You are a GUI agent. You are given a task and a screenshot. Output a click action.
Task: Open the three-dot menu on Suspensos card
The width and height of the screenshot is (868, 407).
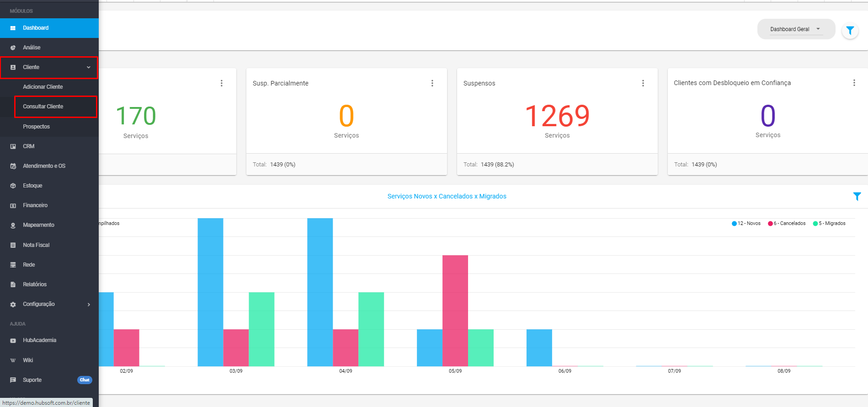(643, 83)
